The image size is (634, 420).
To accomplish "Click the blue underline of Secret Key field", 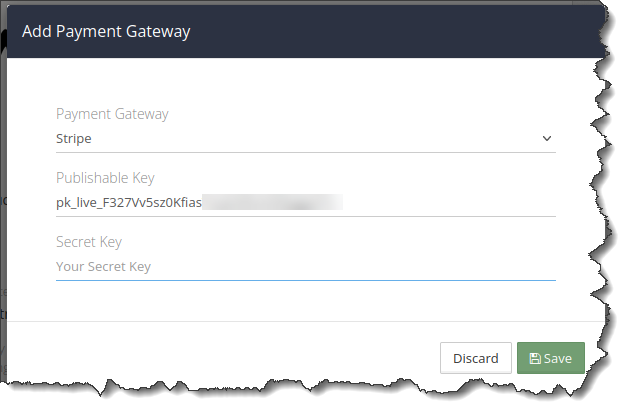I will [x=305, y=280].
